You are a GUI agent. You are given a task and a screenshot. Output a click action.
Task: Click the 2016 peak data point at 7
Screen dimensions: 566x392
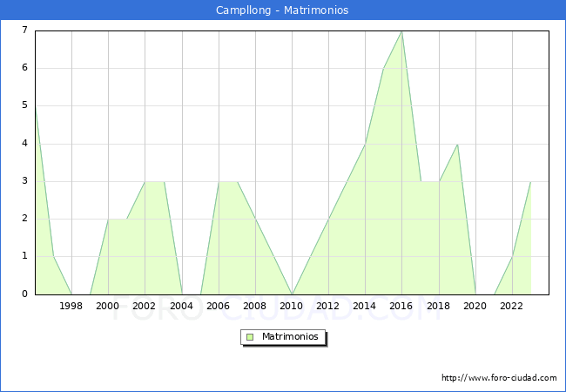pos(401,31)
